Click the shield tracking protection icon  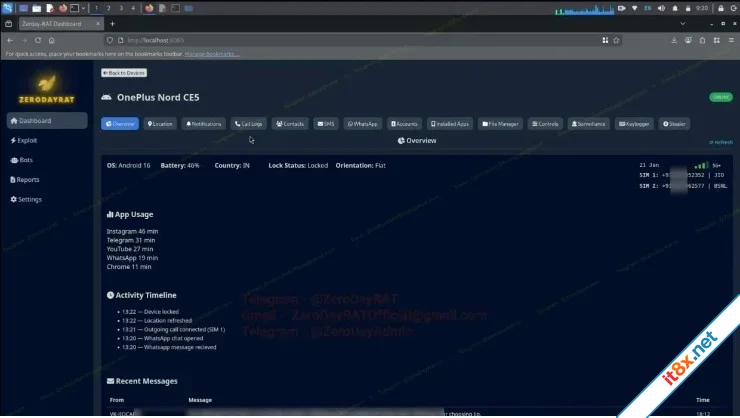coord(109,40)
